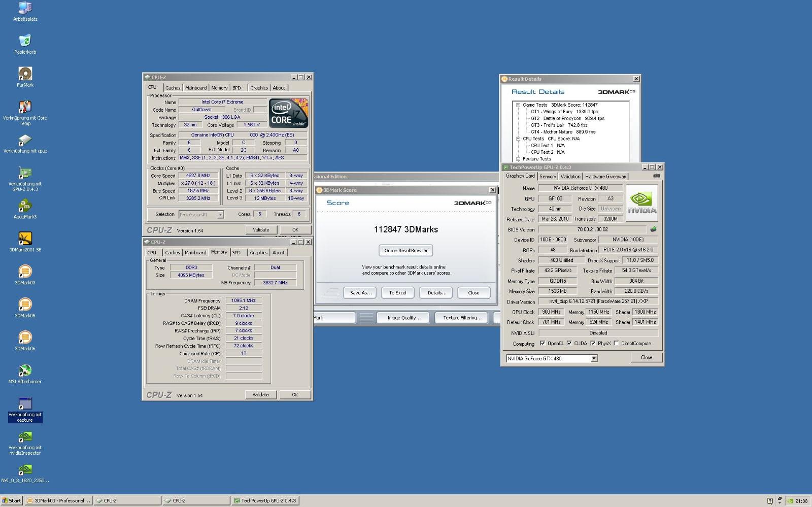Click Close in the 3DMark Score dialog
The width and height of the screenshot is (812, 507).
pyautogui.click(x=473, y=292)
